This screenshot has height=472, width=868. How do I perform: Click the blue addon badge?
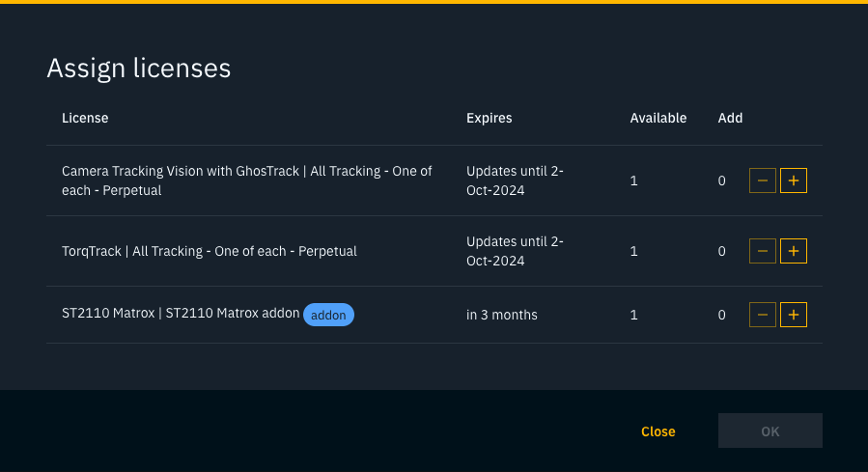329,315
